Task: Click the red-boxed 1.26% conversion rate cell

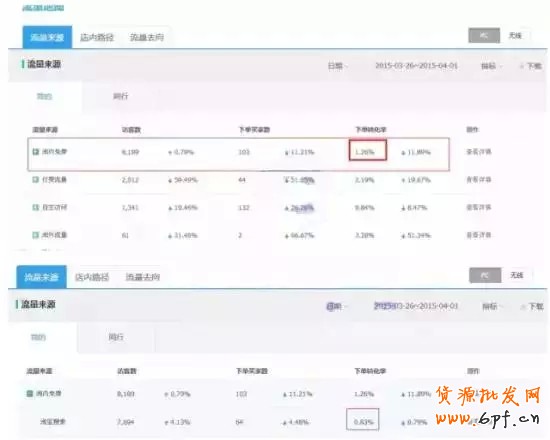Action: pyautogui.click(x=368, y=150)
